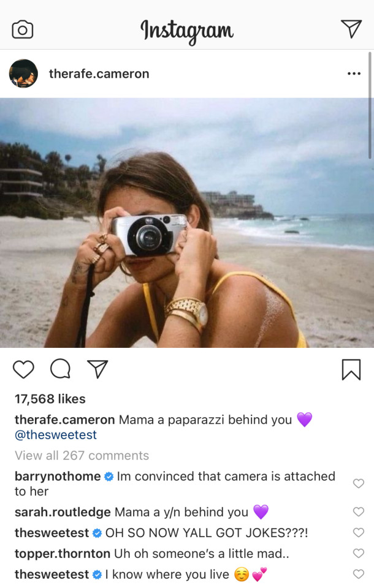Like thesweetest's JOKES comment
This screenshot has height=588, width=374.
point(359,533)
